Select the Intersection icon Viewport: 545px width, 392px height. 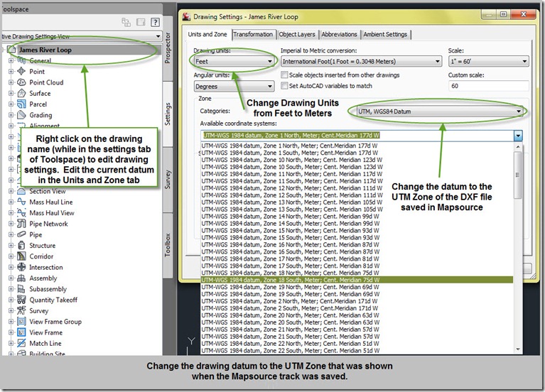(21, 267)
